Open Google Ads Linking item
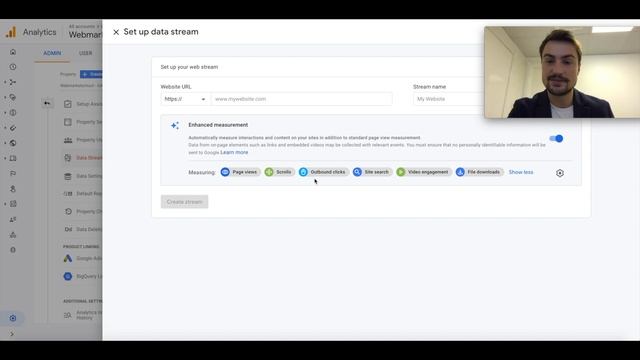Viewport: 640px width, 360px height. tap(83, 258)
